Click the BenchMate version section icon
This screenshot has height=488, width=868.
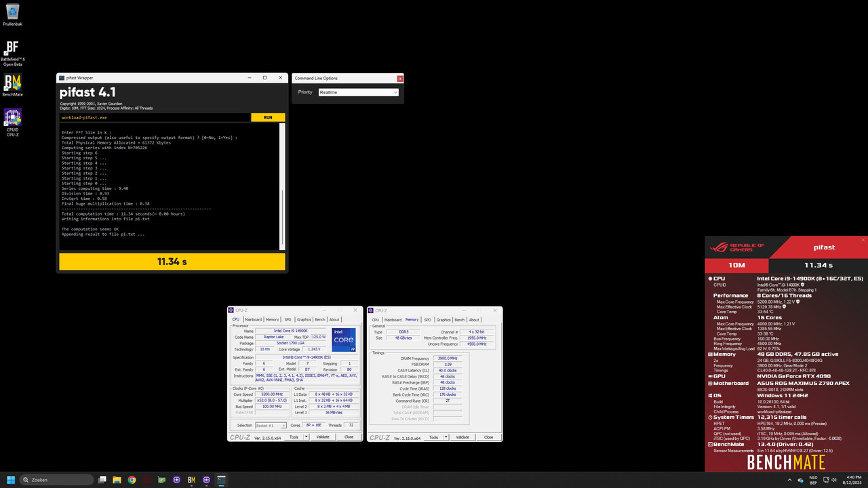pyautogui.click(x=710, y=444)
